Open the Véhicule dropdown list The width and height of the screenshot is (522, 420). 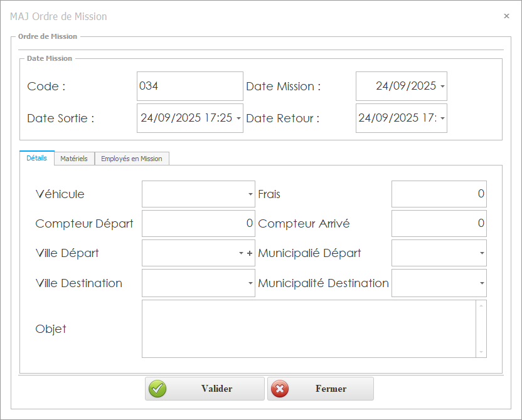pos(250,194)
